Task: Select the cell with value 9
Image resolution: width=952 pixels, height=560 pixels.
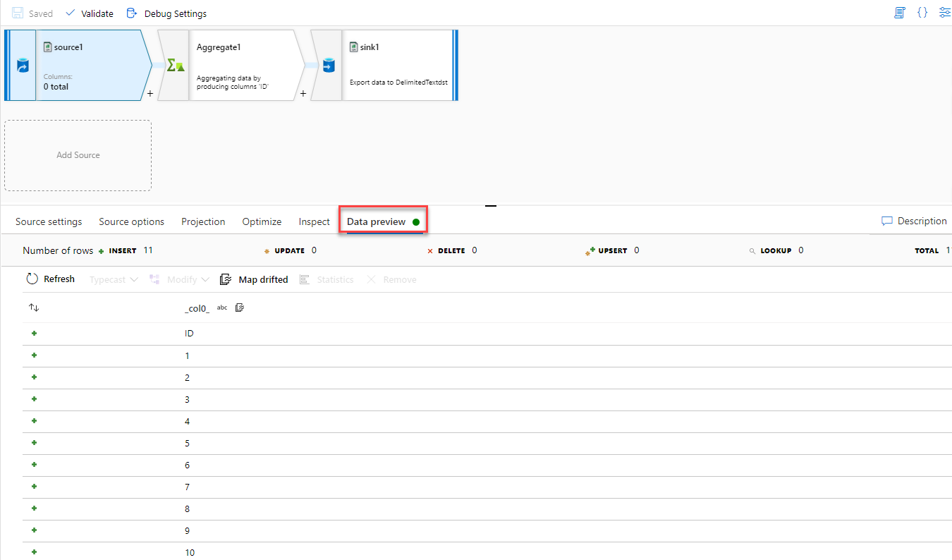Action: coord(187,530)
